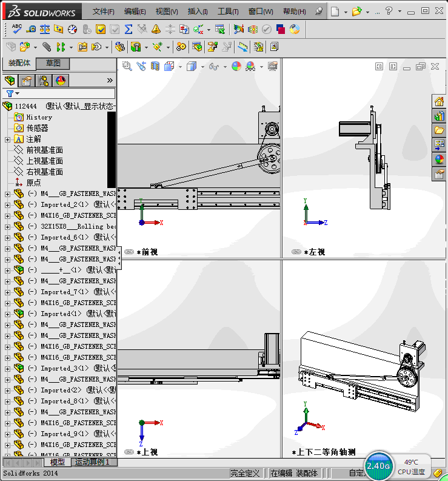This screenshot has height=481, width=448.
Task: Expand the 注解 annotations folder
Action: 7,140
